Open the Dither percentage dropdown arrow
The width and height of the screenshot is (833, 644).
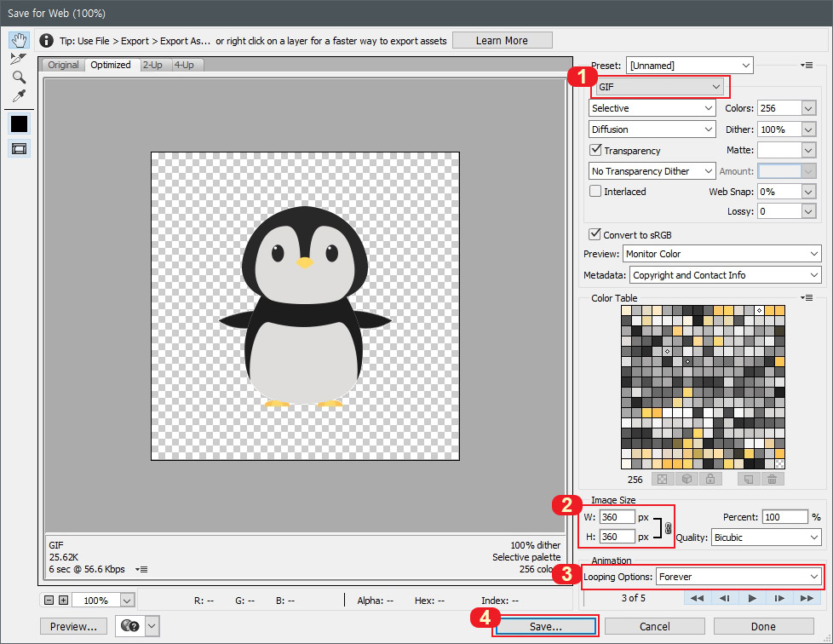coord(808,129)
